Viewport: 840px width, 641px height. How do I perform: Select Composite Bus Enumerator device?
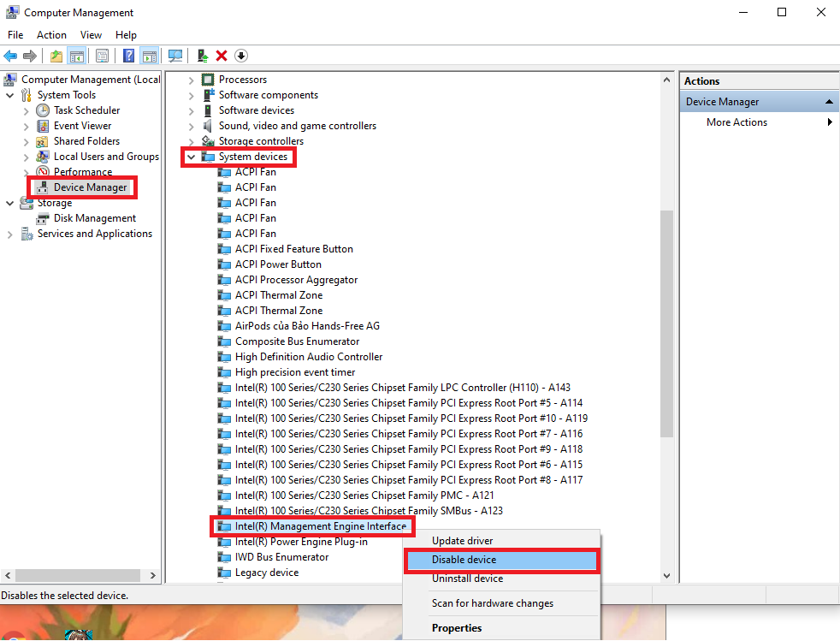point(298,341)
